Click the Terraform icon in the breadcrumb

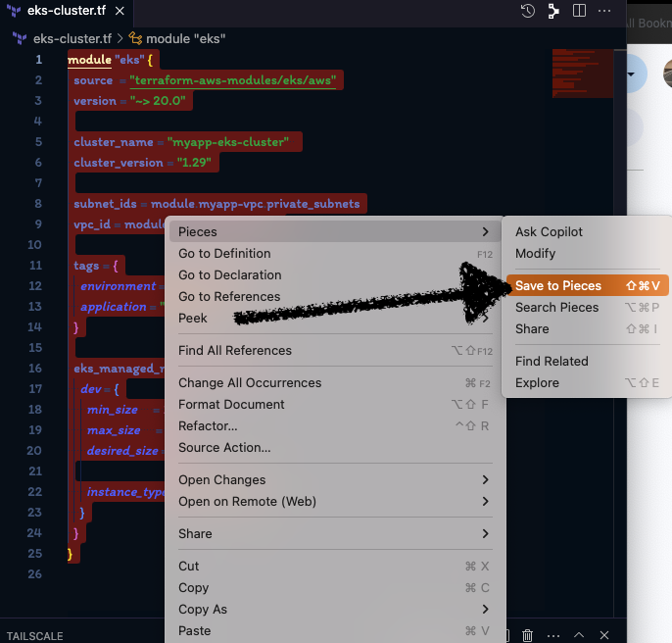tap(20, 38)
